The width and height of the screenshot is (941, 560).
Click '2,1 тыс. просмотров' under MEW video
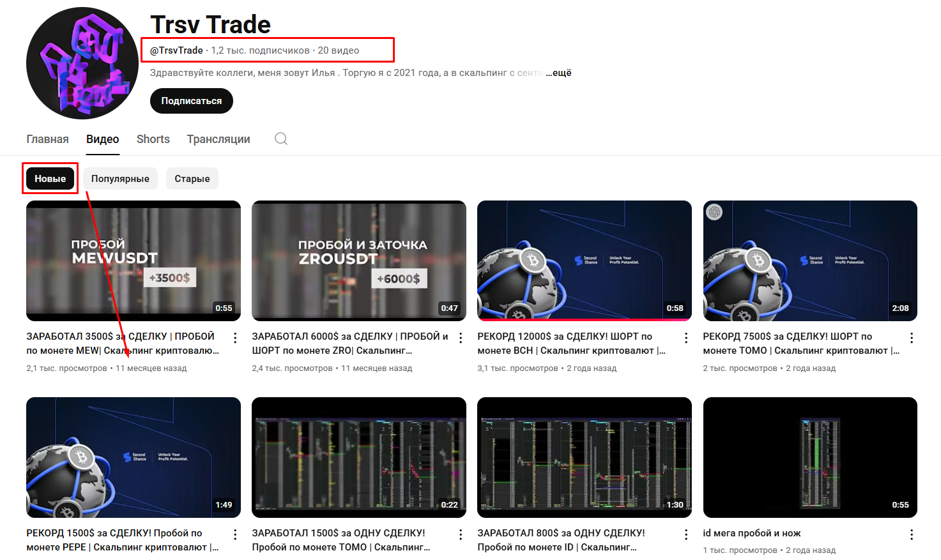[66, 368]
